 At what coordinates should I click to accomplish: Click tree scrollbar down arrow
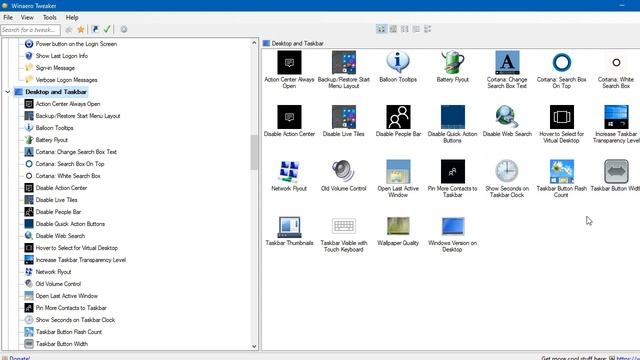pos(254,346)
